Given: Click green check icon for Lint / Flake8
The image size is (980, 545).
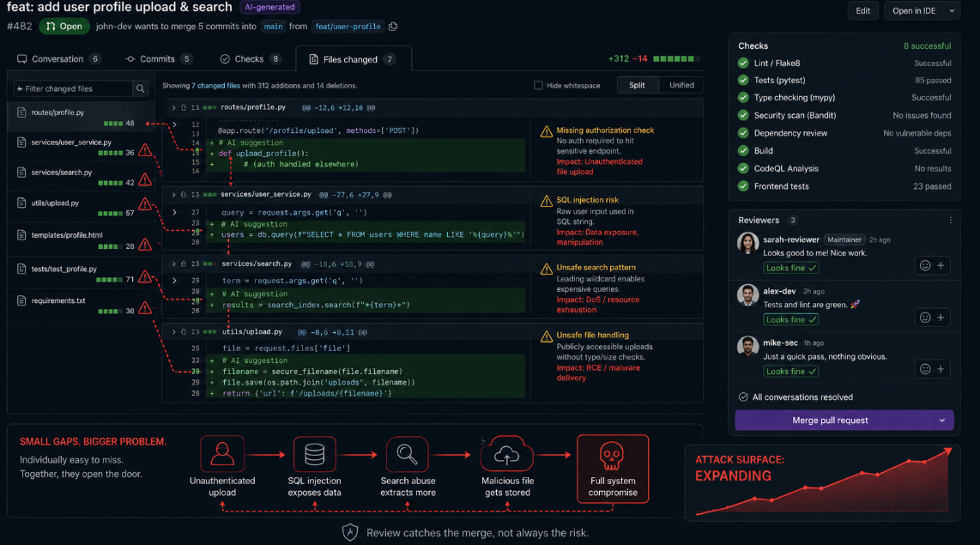Looking at the screenshot, I should point(743,64).
